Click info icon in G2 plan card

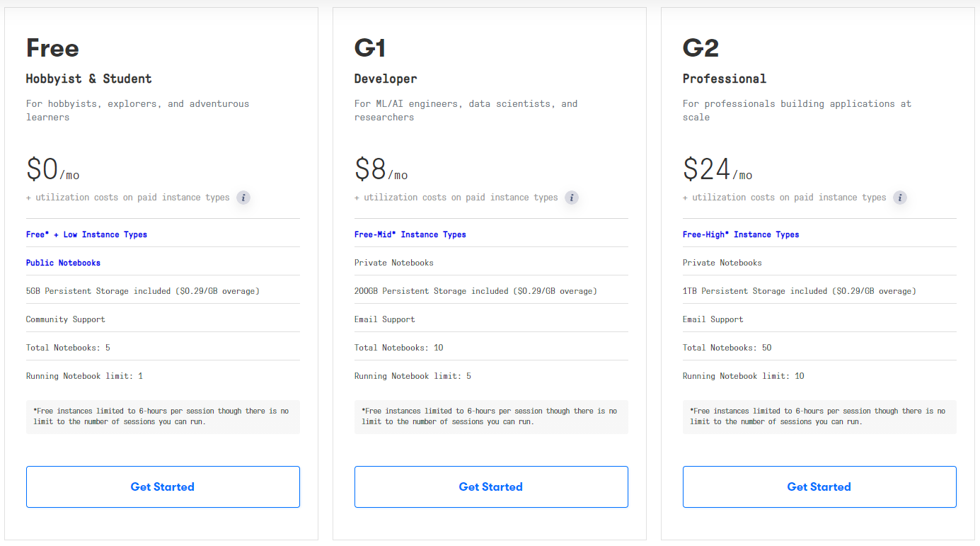[900, 198]
